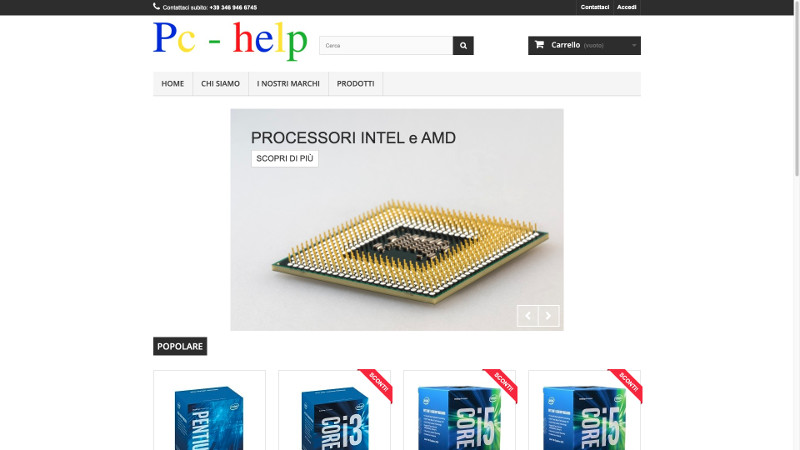
Task: Go to previous slide arrow
Action: click(x=528, y=316)
